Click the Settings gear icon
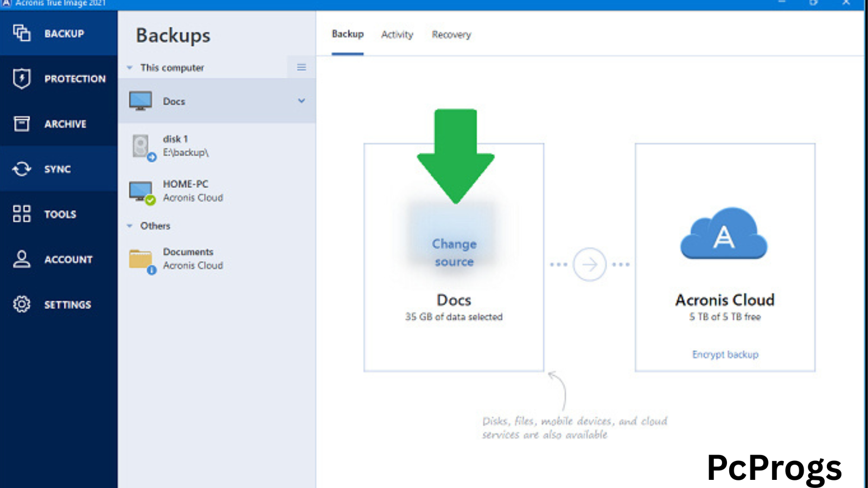 point(22,304)
